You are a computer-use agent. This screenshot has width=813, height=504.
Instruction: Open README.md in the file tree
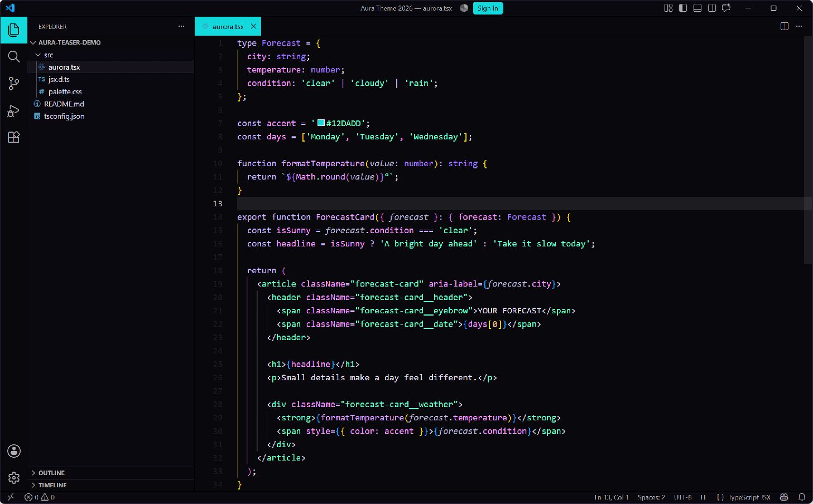(x=111, y=104)
